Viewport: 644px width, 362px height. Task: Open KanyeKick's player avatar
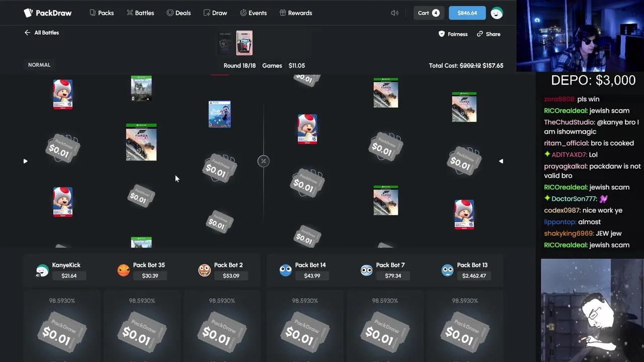pos(42,270)
